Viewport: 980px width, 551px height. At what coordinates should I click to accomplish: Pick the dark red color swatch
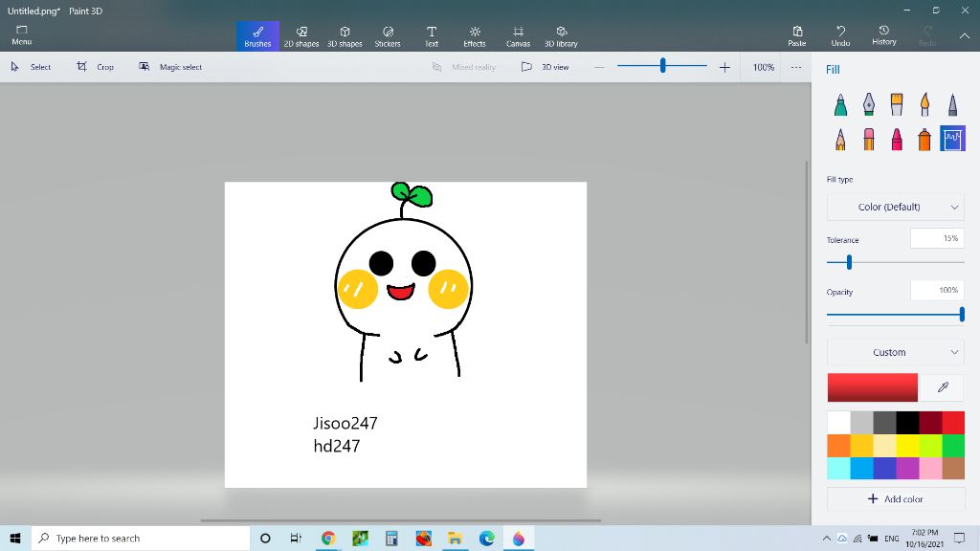pyautogui.click(x=930, y=422)
